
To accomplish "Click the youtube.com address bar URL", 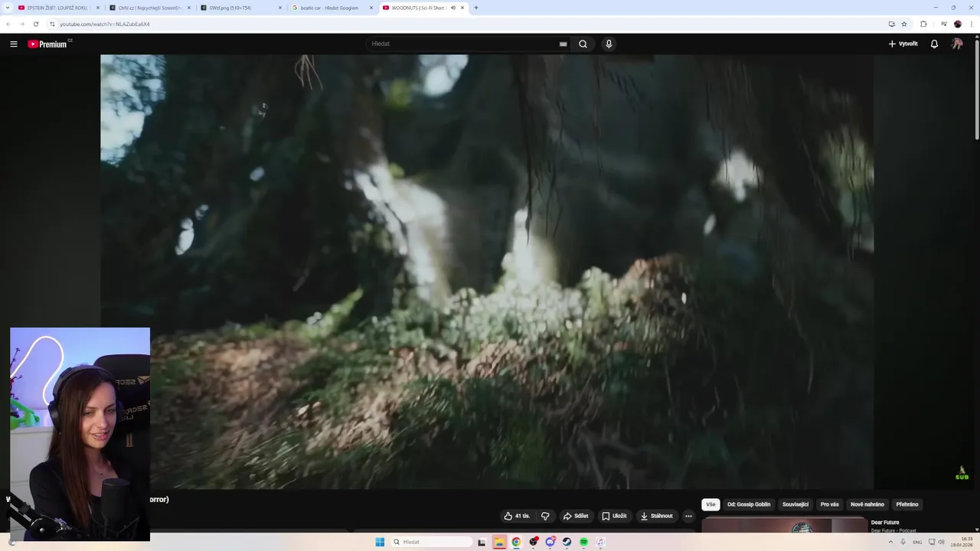I will (x=105, y=24).
